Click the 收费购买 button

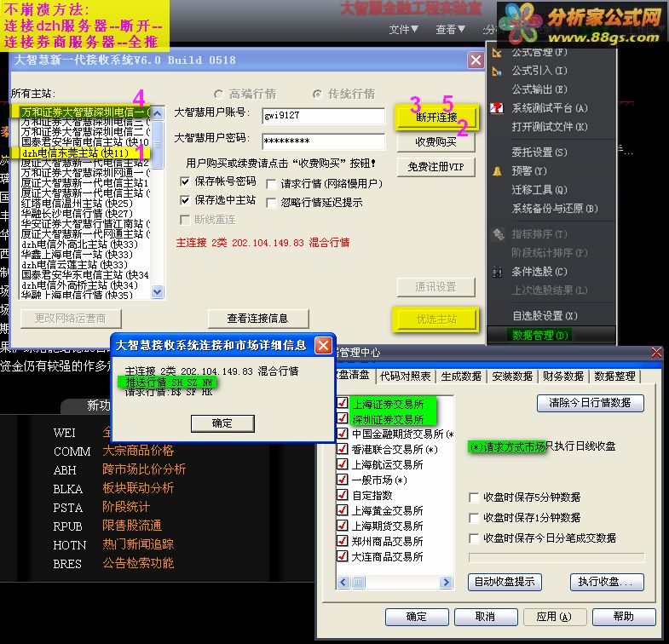436,142
